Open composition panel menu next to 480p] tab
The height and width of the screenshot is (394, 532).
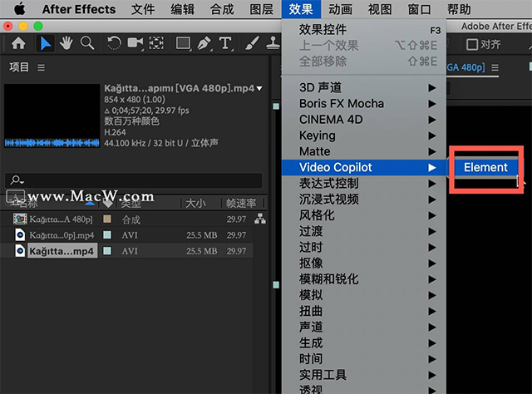click(495, 67)
